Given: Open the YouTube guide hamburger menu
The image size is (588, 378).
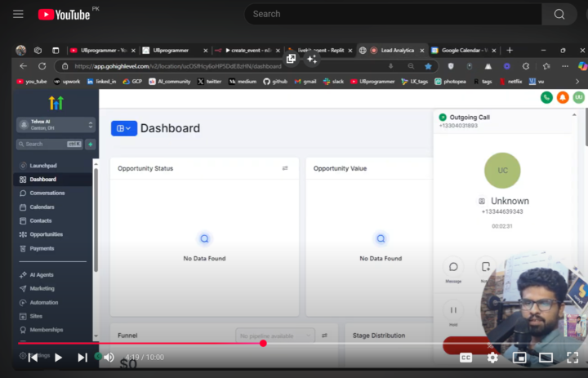Looking at the screenshot, I should coord(18,14).
